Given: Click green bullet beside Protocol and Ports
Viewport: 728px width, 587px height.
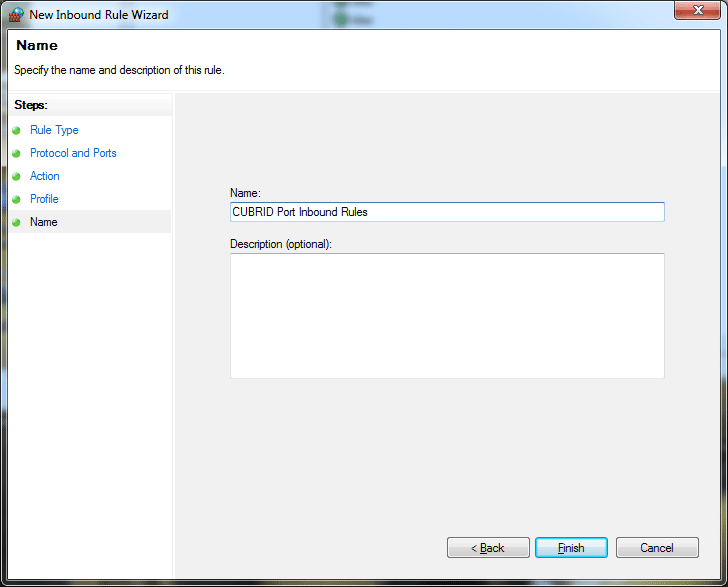Looking at the screenshot, I should tap(16, 153).
